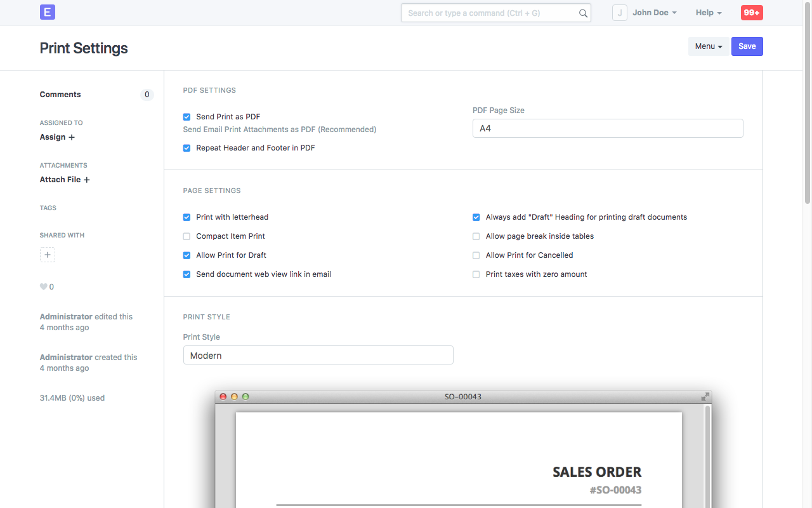Click the plus icon under Shared With
This screenshot has height=508, width=812.
(48, 255)
